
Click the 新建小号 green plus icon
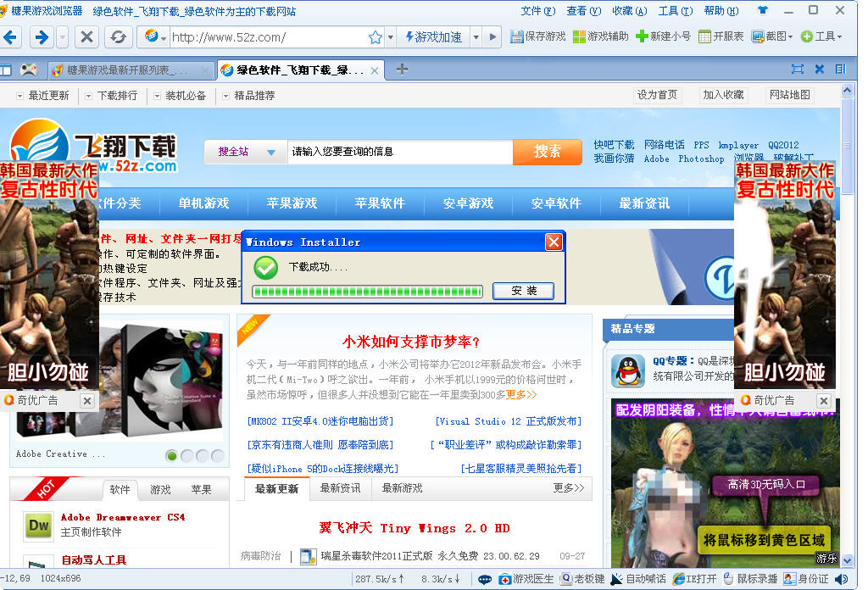[643, 36]
